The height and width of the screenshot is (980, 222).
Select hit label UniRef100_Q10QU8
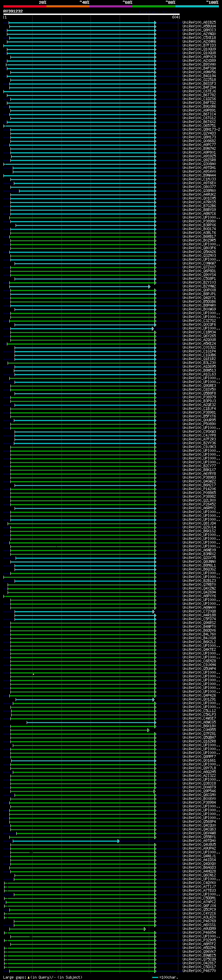[199, 53]
